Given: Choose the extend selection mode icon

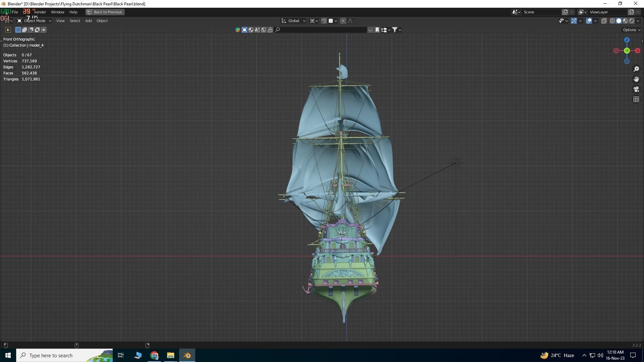Looking at the screenshot, I should 24,30.
